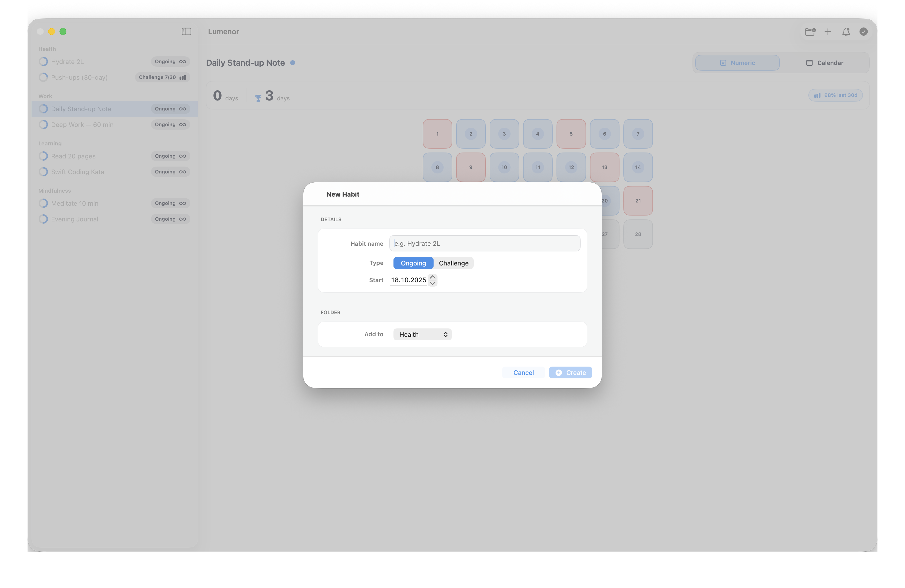905x588 pixels.
Task: Click the new folder icon in toolbar
Action: [x=810, y=31]
